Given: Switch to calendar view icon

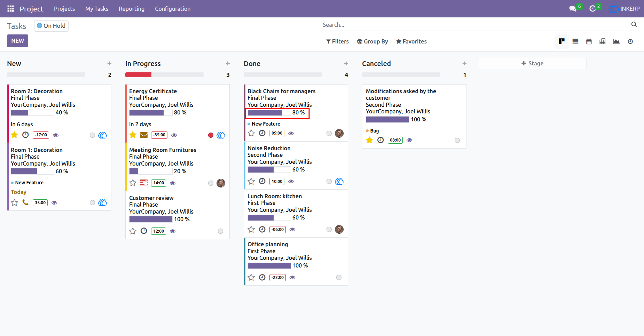Looking at the screenshot, I should click(x=589, y=41).
